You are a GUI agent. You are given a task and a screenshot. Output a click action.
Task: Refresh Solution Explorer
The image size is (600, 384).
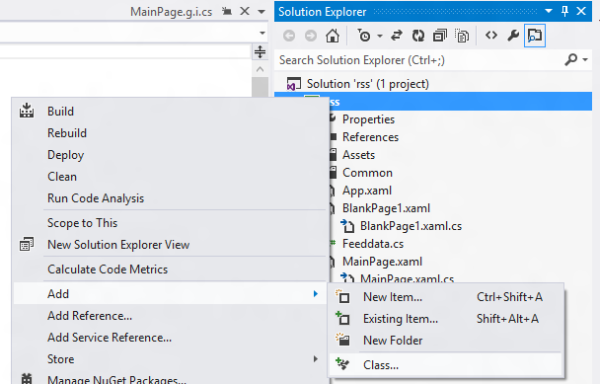coord(418,36)
